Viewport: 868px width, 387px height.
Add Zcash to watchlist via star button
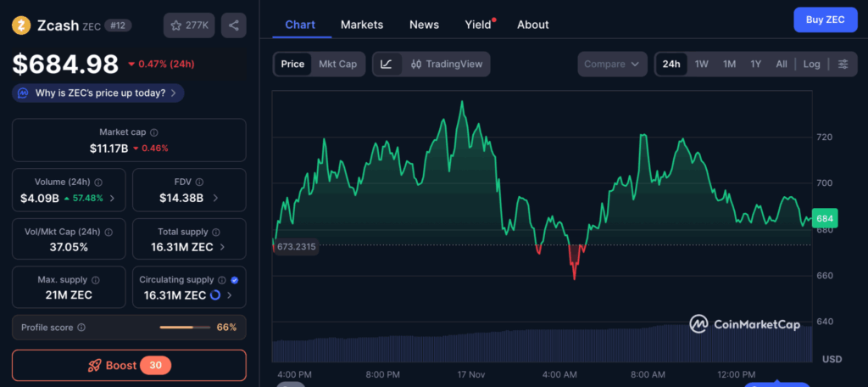[x=188, y=25]
